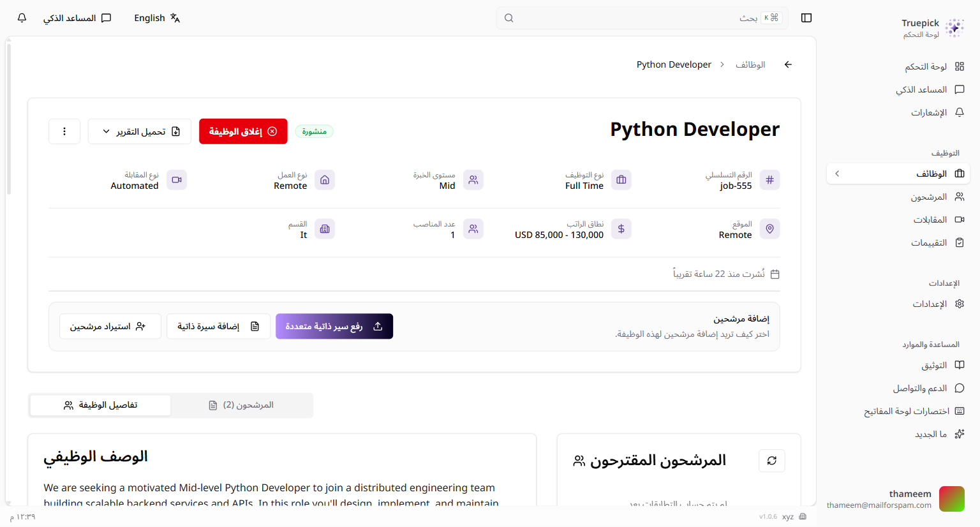Click the notification bell icon in top bar
Image resolution: width=980 pixels, height=527 pixels.
coord(22,18)
